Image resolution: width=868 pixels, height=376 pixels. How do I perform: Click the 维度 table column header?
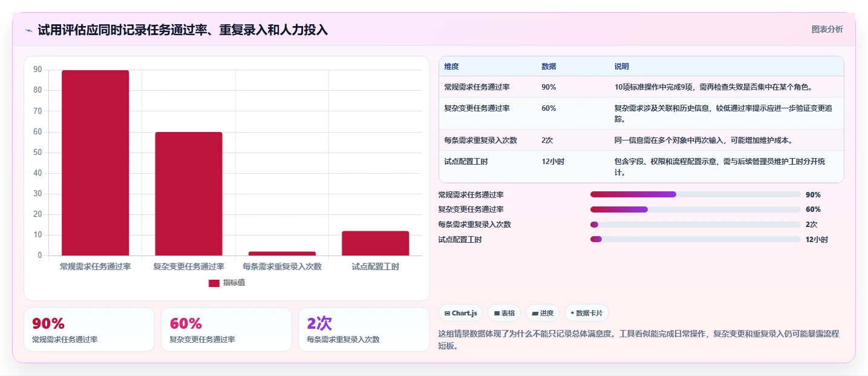[451, 67]
